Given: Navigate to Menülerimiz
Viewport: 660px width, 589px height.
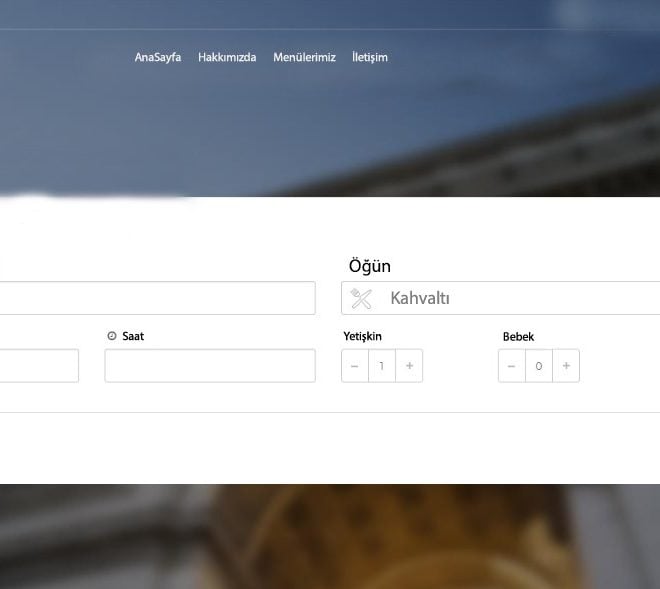Looking at the screenshot, I should (304, 57).
